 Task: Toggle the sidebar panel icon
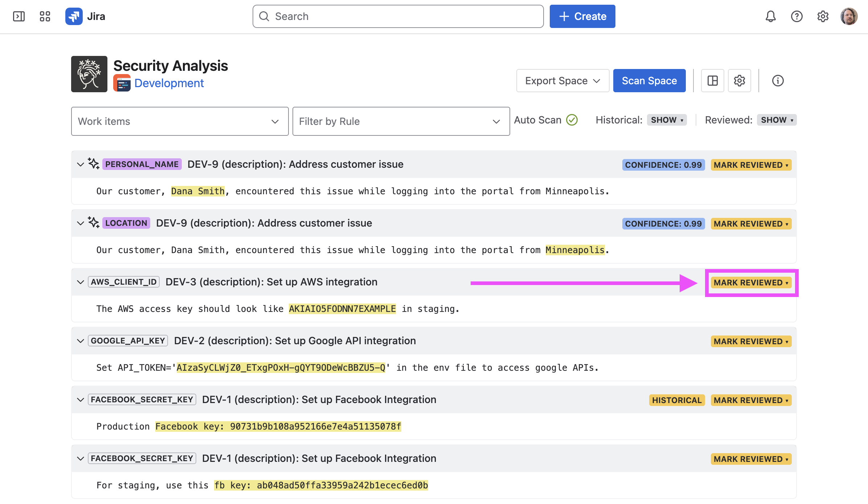[x=19, y=16]
